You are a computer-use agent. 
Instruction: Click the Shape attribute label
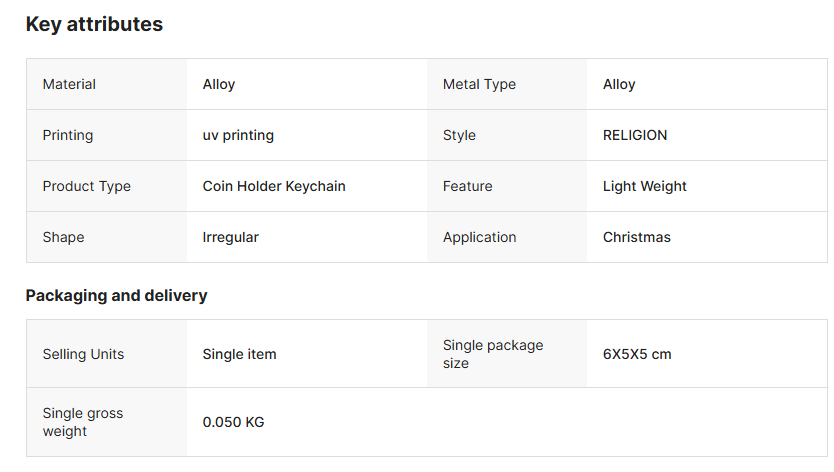click(63, 237)
